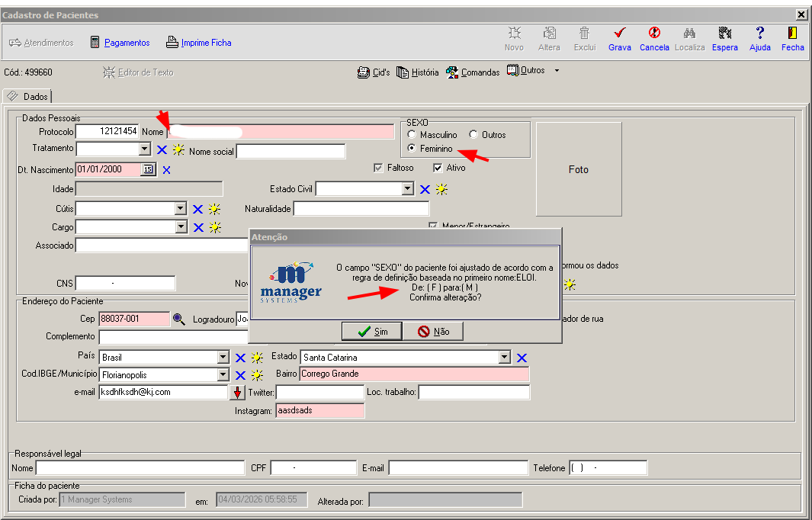Click the CEP search magnifier icon
The width and height of the screenshot is (812, 520).
coord(179,319)
